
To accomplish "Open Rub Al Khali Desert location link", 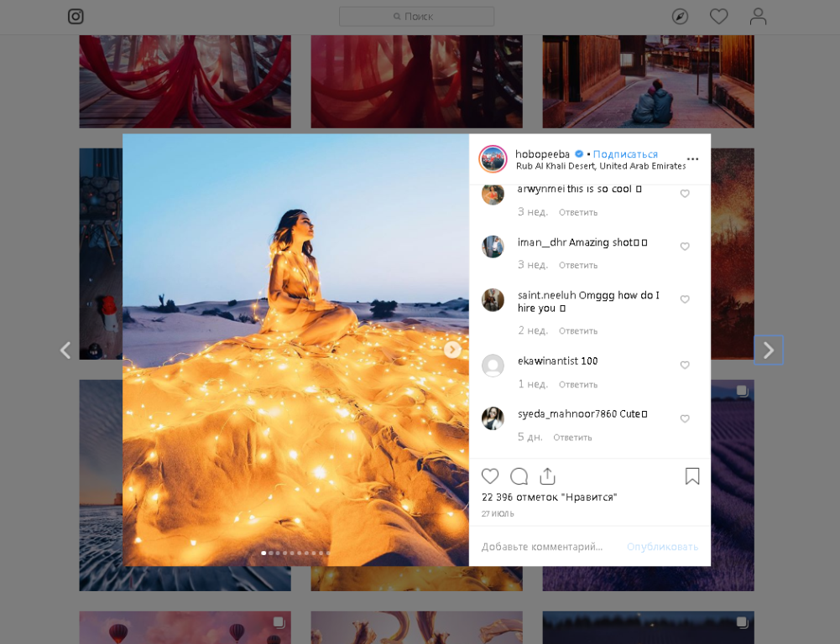I will point(600,166).
